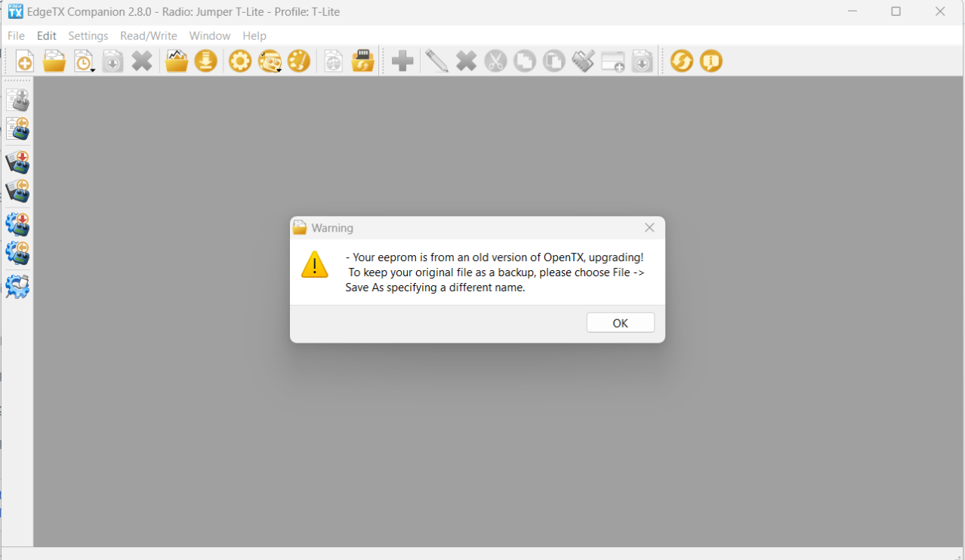Click the Add model plus icon
Screen dimensions: 965x560
coord(402,61)
